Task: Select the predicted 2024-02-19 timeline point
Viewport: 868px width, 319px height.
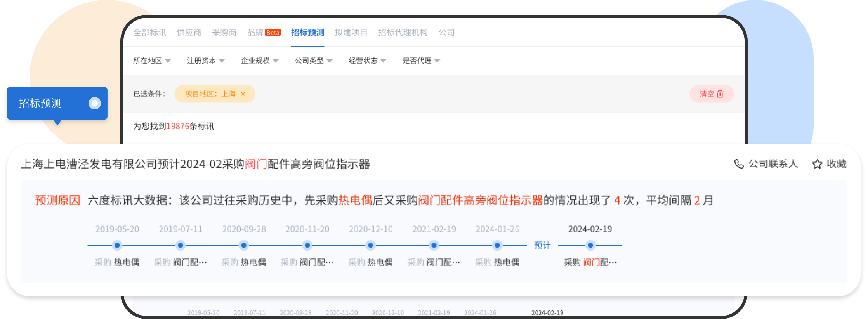Action: (x=590, y=245)
